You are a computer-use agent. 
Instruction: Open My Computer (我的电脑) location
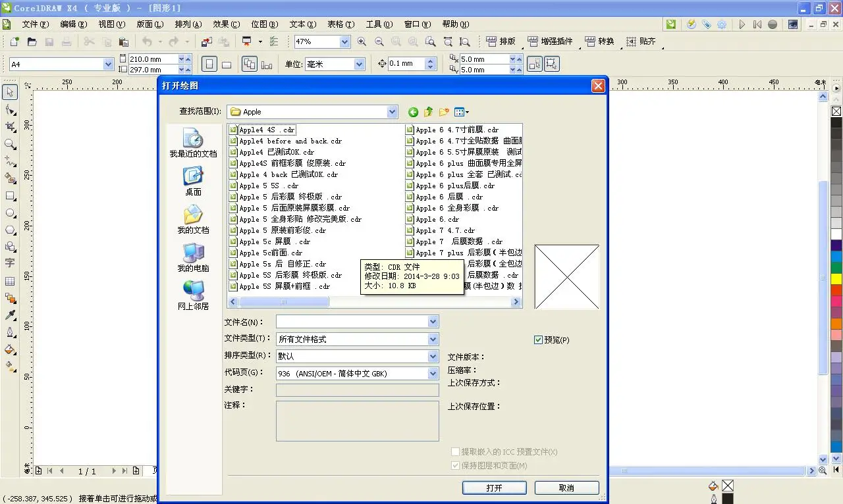tap(193, 257)
